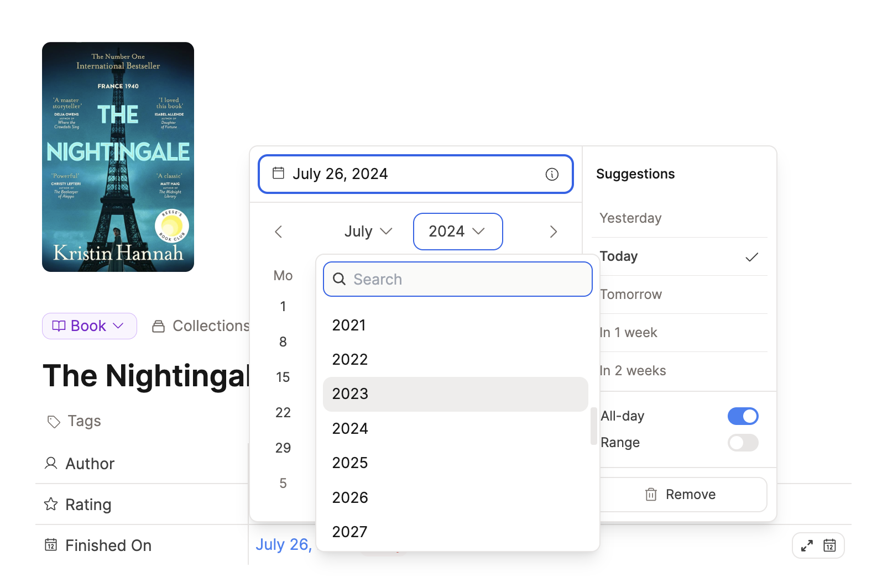Viewport: 877px width, 588px height.
Task: Enable the Range toggle
Action: pos(743,443)
